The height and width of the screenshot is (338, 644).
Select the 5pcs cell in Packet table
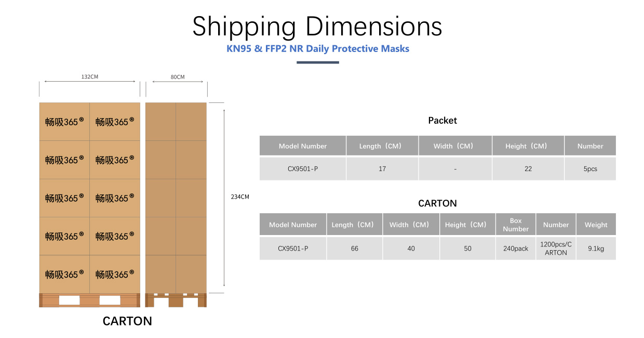(x=591, y=169)
